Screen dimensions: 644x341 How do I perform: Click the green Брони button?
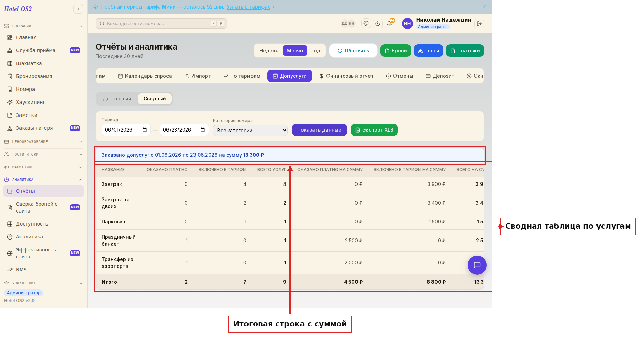pos(396,51)
